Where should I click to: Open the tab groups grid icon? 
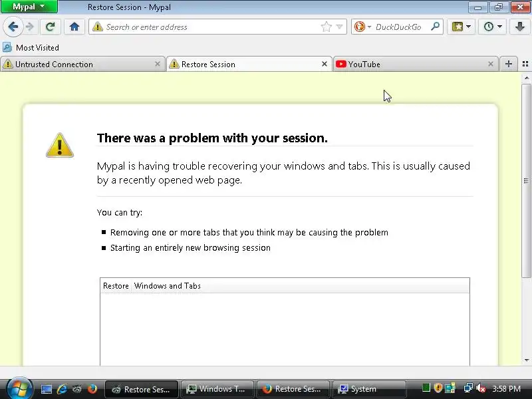(x=525, y=64)
